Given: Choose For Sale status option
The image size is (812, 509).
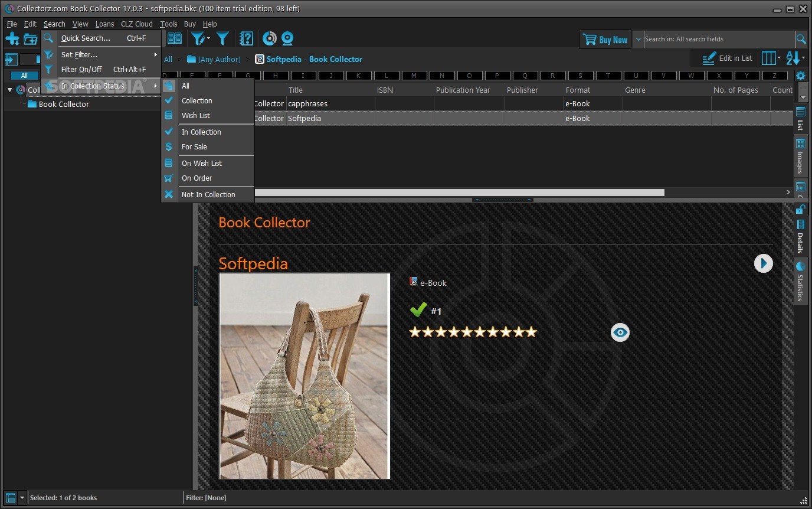Looking at the screenshot, I should (x=208, y=146).
